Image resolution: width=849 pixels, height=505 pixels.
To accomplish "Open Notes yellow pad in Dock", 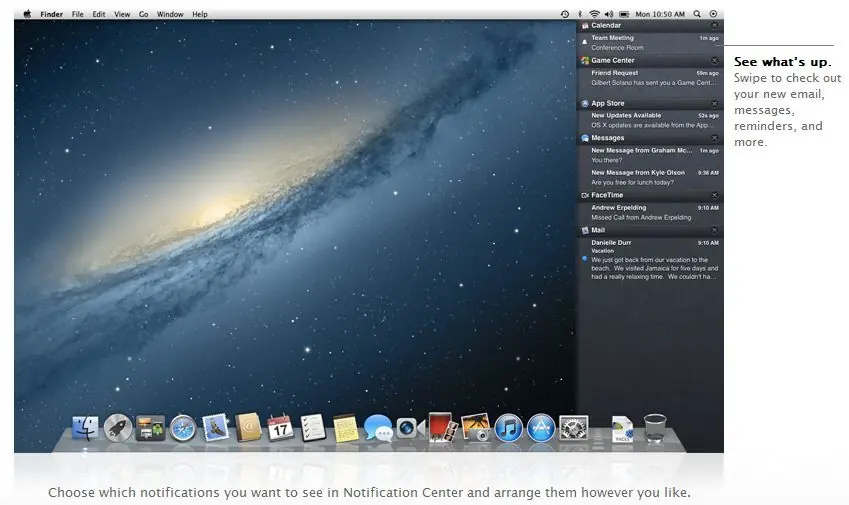I will click(x=346, y=428).
